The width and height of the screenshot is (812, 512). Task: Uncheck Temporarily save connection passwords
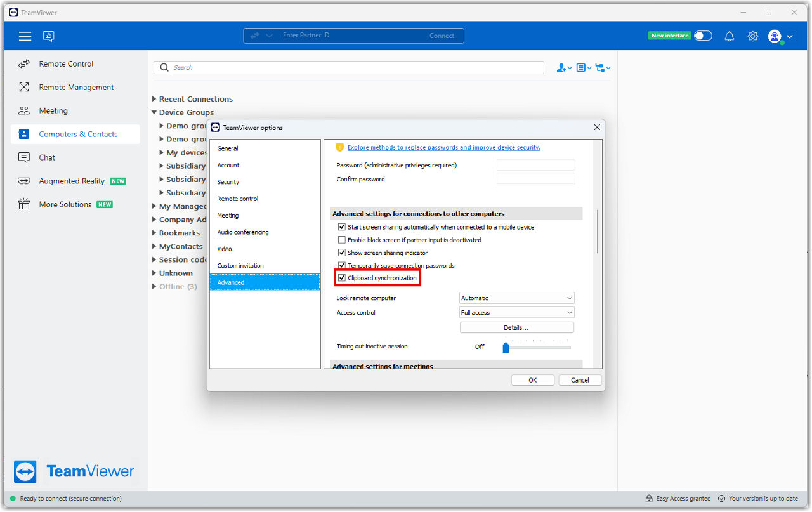[342, 265]
